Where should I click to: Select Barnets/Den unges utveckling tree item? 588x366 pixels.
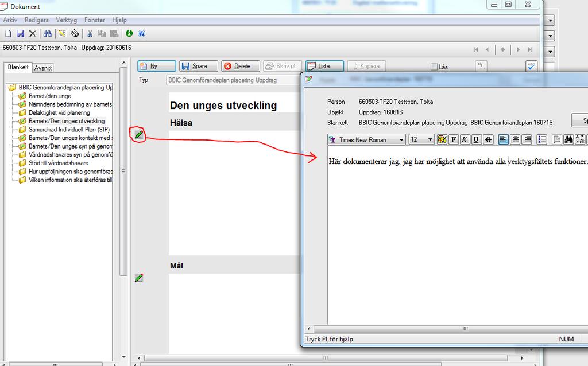[67, 121]
